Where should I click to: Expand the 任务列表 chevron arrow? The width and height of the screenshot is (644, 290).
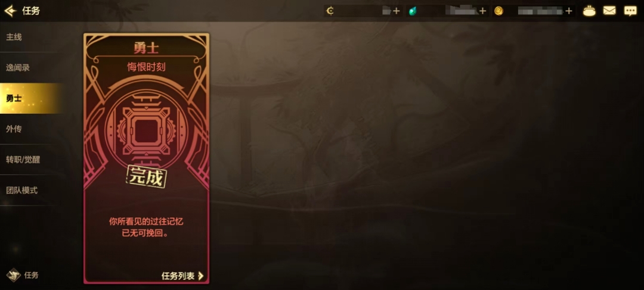tap(201, 276)
